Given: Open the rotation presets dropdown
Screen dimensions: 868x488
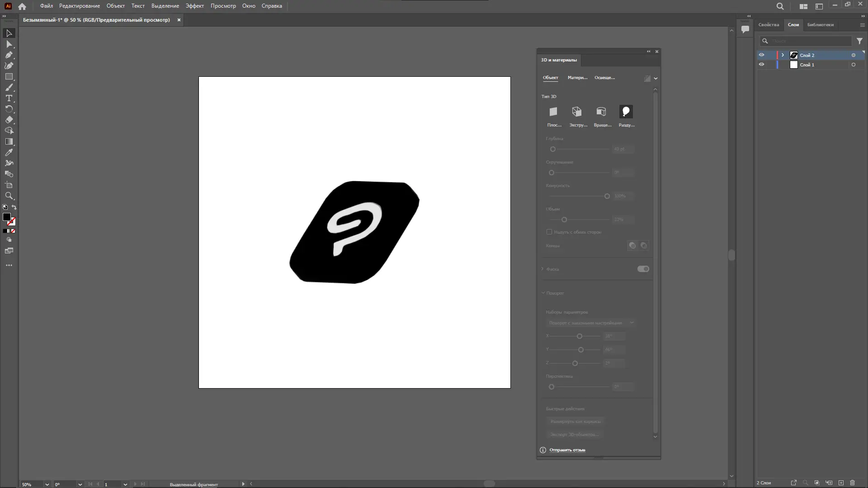Looking at the screenshot, I should pyautogui.click(x=590, y=323).
